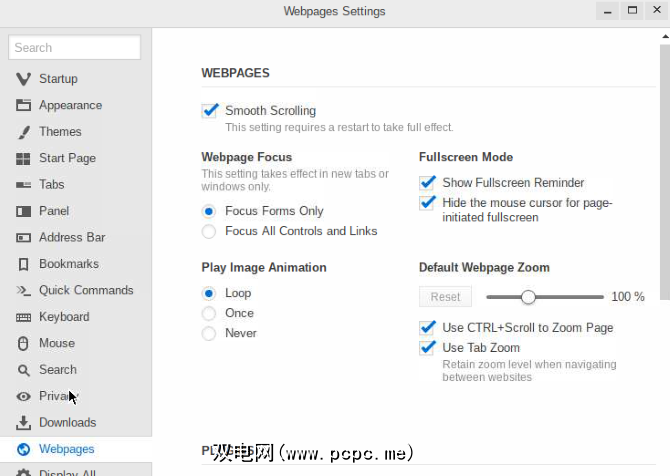Screen dimensions: 670x476
Task: Open the Address Bar settings section
Action: (72, 238)
